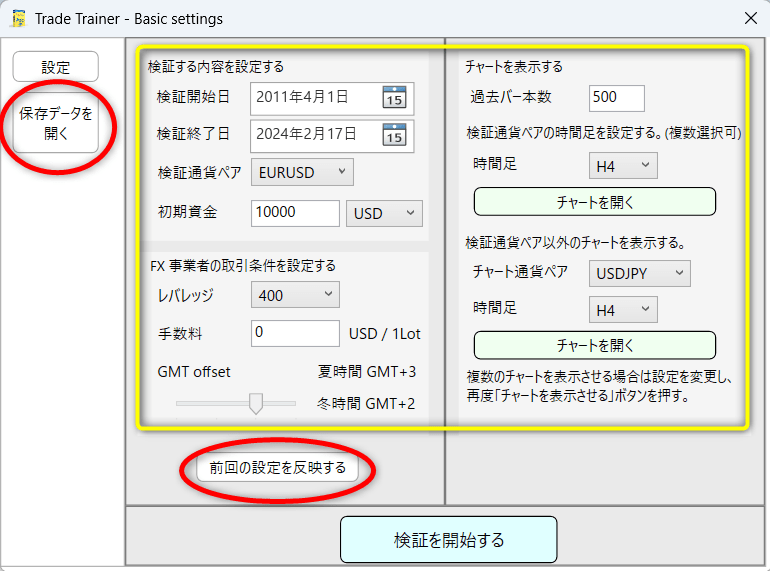Click 前回の設定を反映する button
This screenshot has height=571, width=770.
(277, 468)
